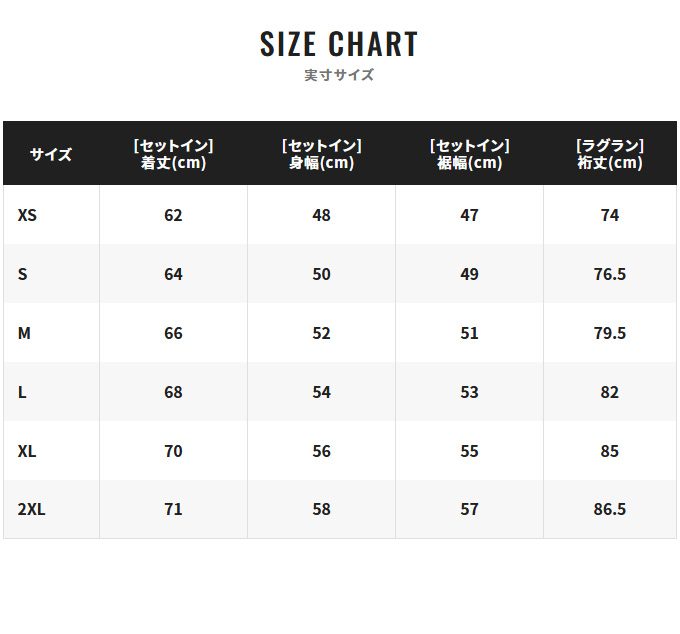Select the サイズ column header
Viewport: 680px width, 634px height.
51,154
